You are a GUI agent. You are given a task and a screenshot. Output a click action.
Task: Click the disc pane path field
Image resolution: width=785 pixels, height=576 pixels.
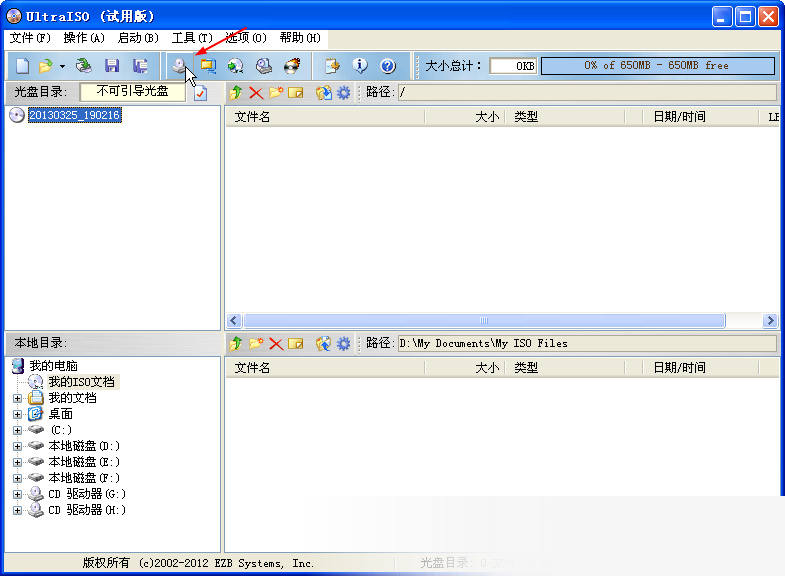pyautogui.click(x=587, y=92)
